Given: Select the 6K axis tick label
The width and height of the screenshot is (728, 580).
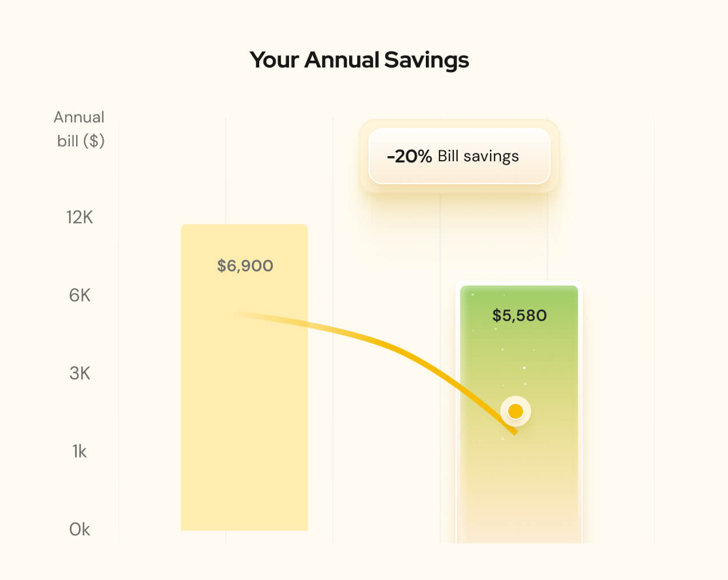Looking at the screenshot, I should (x=80, y=295).
